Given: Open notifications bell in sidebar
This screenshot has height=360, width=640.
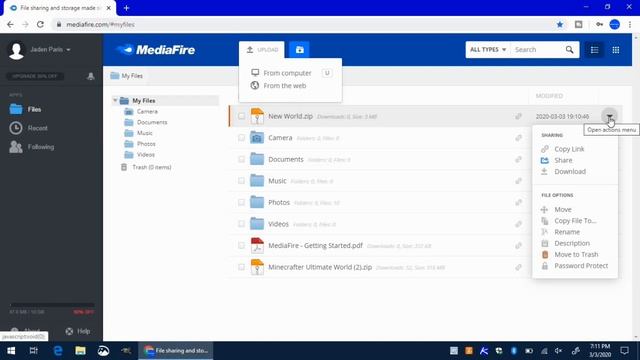Looking at the screenshot, I should pos(91,76).
